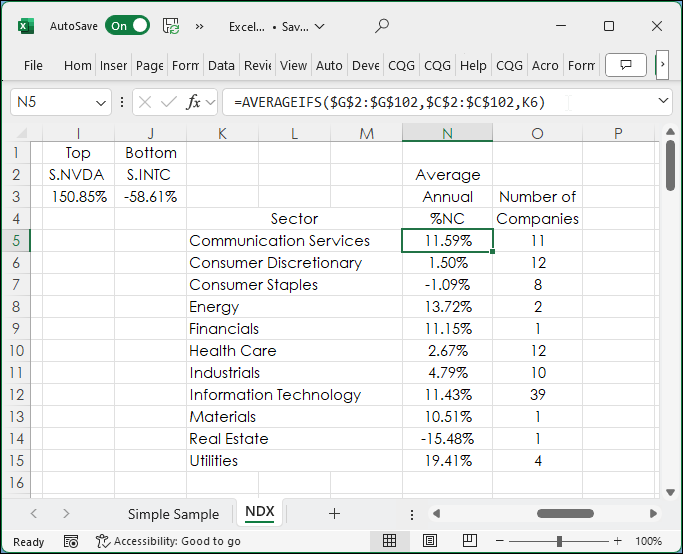This screenshot has width=683, height=554.
Task: Click the Save sync icon
Action: pos(171,26)
